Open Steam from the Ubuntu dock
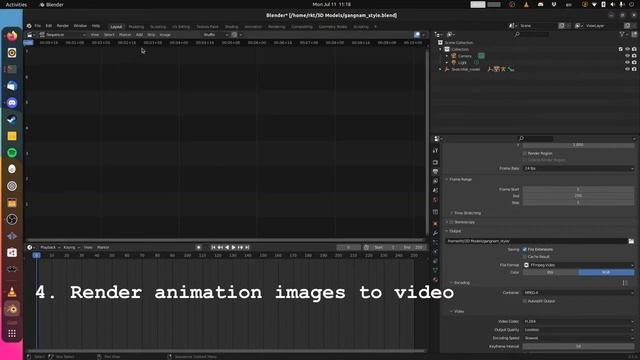The width and height of the screenshot is (640, 360). [x=12, y=119]
